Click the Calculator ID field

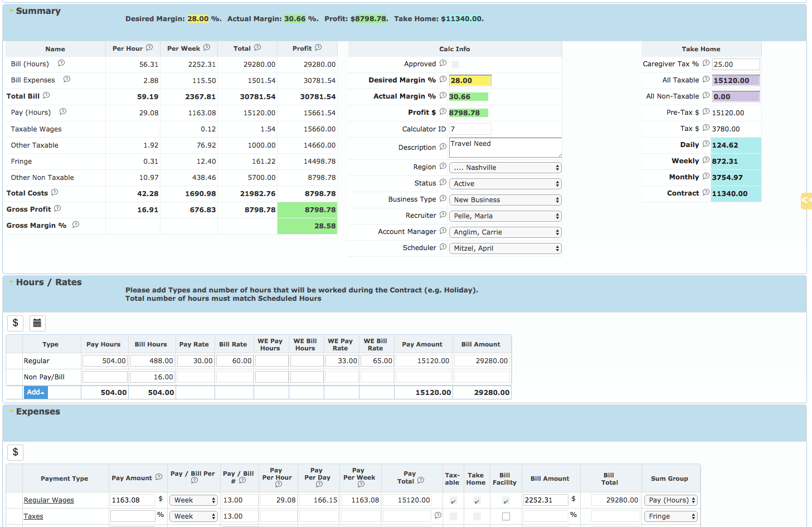[470, 129]
